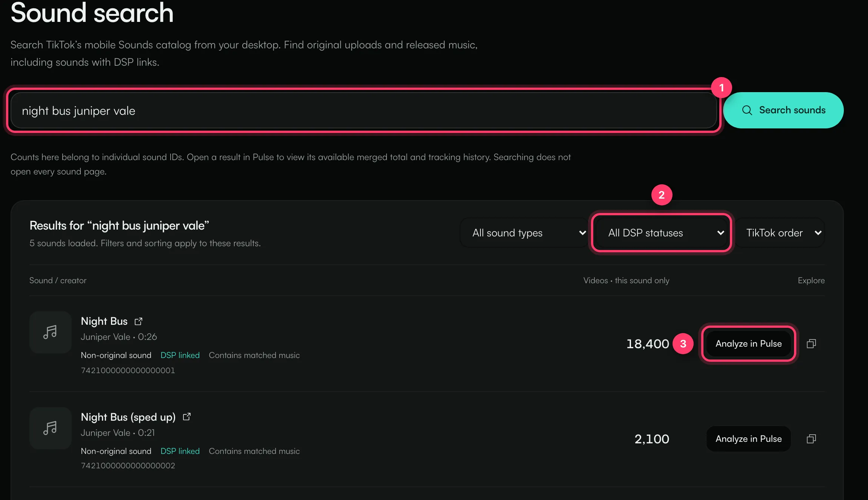Analyze Night Bus 0:26 in Pulse

point(748,344)
